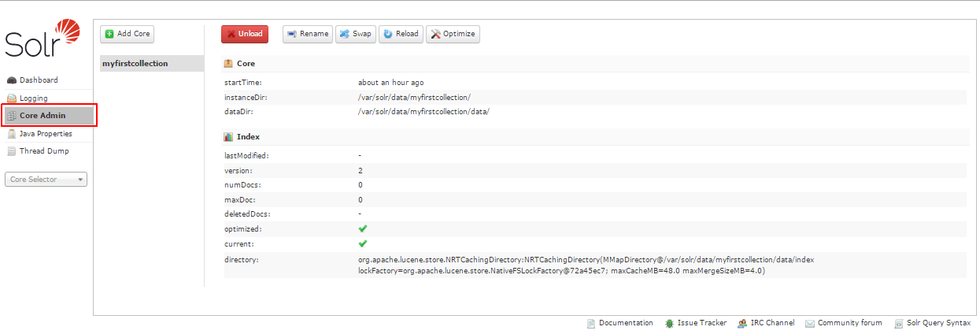Open the Core Selector dropdown
This screenshot has width=980, height=334.
tap(46, 180)
